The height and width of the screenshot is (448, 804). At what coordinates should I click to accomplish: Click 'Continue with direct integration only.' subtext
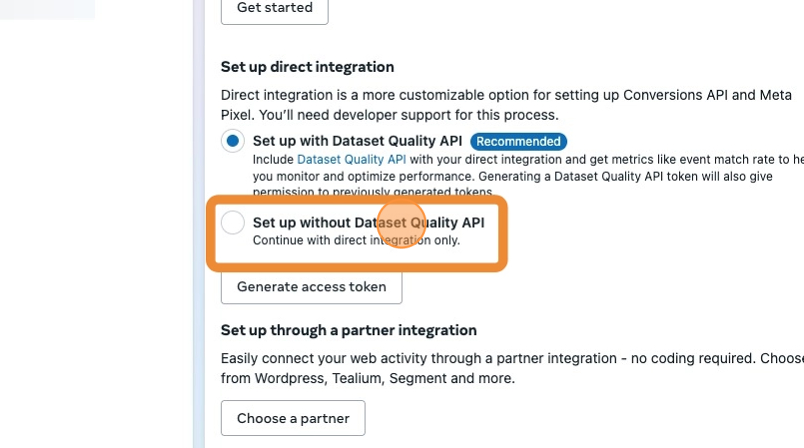(x=356, y=240)
